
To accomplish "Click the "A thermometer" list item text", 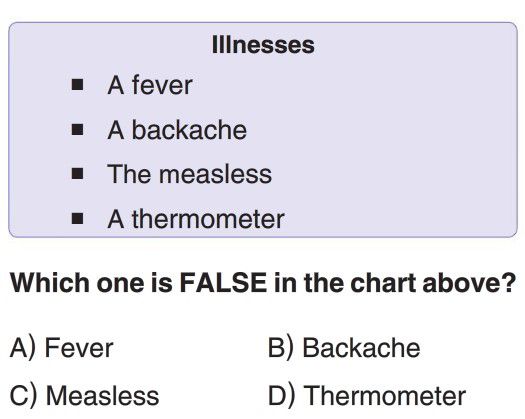I will tap(196, 219).
